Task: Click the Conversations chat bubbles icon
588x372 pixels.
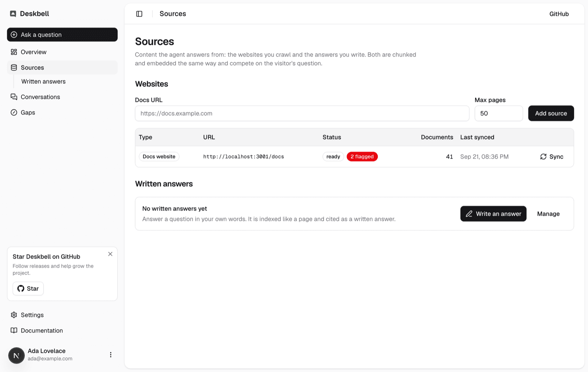Action: pos(14,97)
